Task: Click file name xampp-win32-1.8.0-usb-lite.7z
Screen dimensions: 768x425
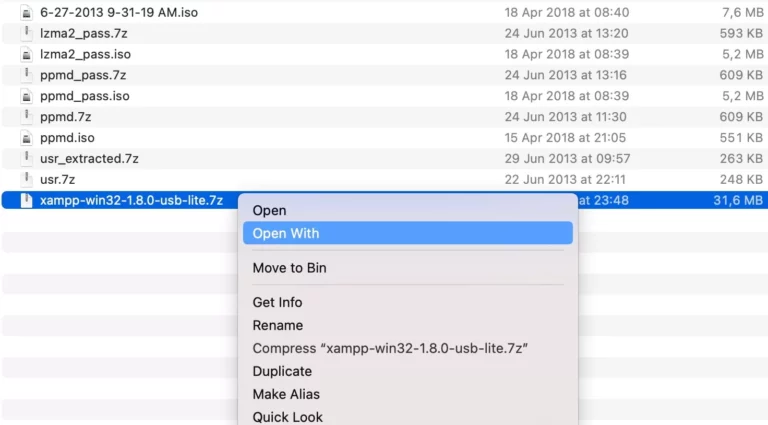Action: [x=131, y=200]
